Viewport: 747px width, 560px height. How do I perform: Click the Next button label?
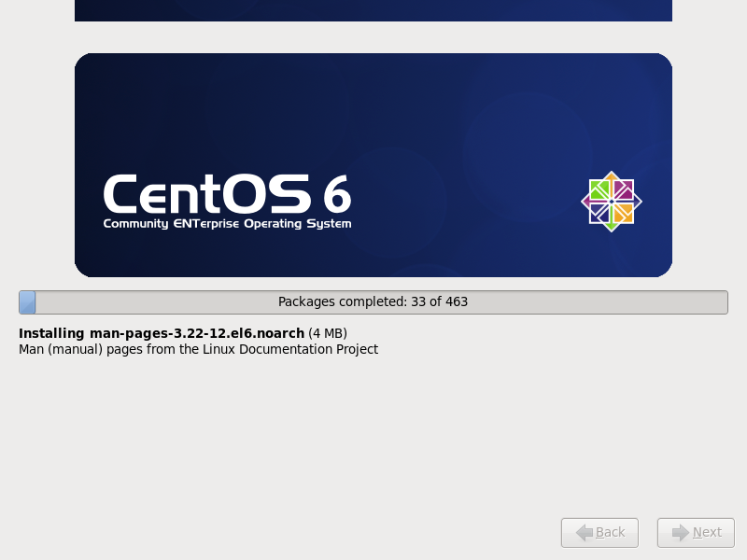pos(708,532)
